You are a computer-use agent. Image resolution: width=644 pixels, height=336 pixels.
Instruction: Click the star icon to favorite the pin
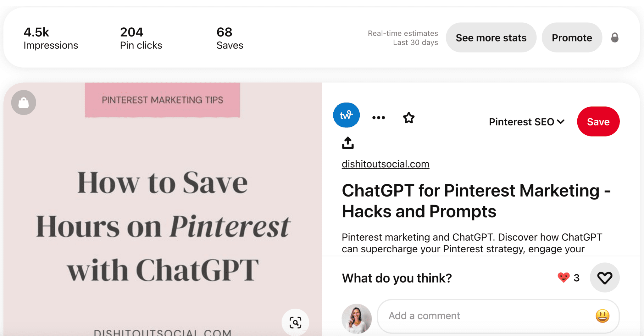click(408, 118)
